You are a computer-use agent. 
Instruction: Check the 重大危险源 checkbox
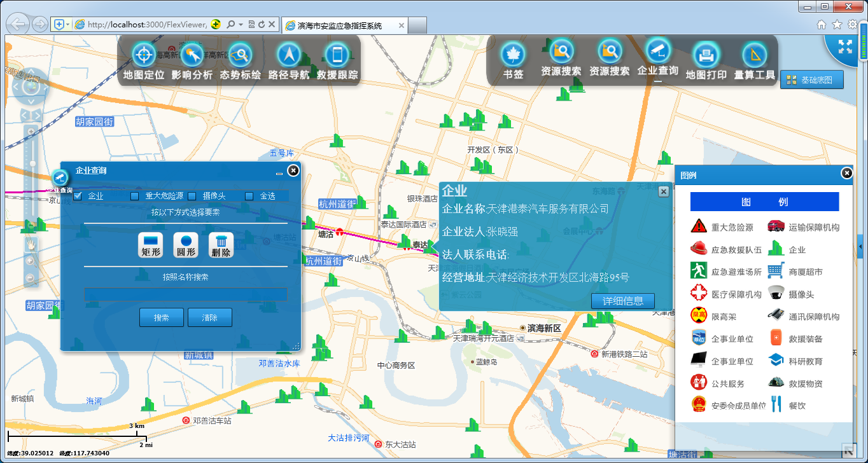coord(134,196)
